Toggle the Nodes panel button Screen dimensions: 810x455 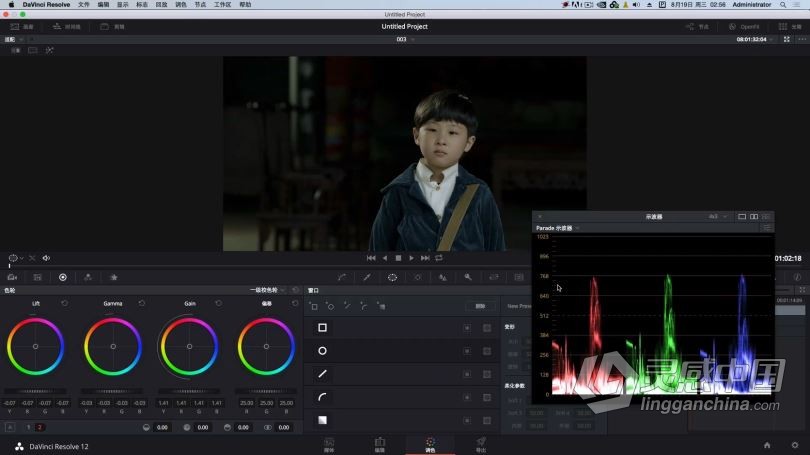point(697,26)
